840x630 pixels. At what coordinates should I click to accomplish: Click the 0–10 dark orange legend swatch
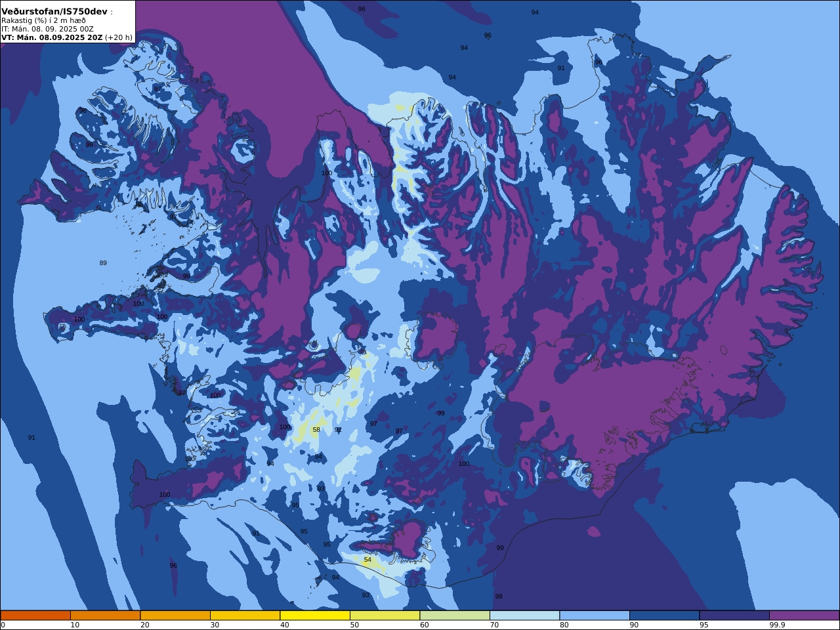35,616
